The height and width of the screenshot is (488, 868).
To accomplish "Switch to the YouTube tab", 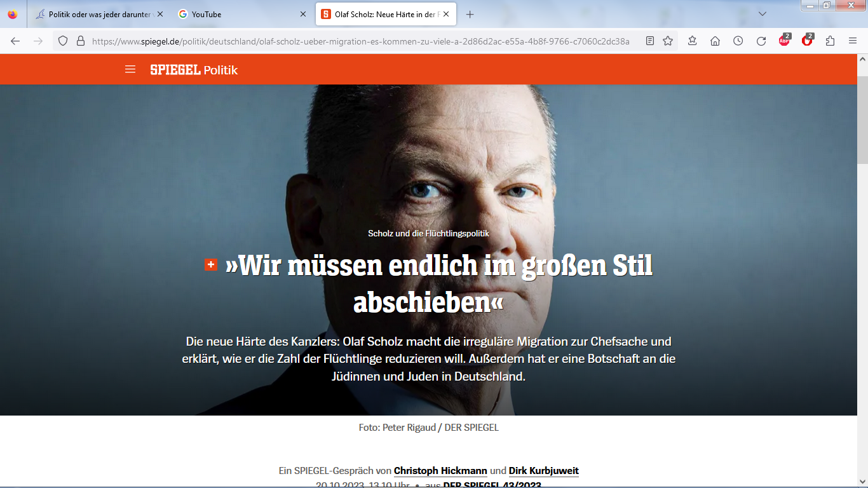I will (x=241, y=14).
